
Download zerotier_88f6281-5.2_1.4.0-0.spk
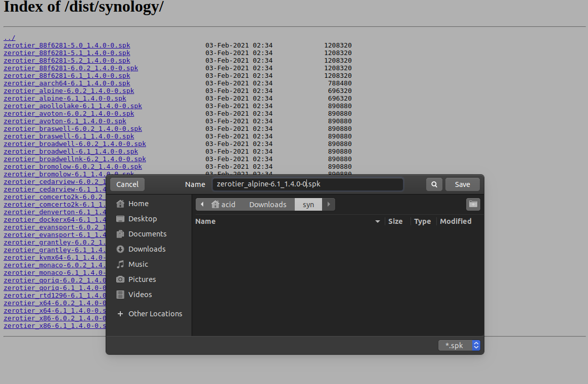coord(67,60)
